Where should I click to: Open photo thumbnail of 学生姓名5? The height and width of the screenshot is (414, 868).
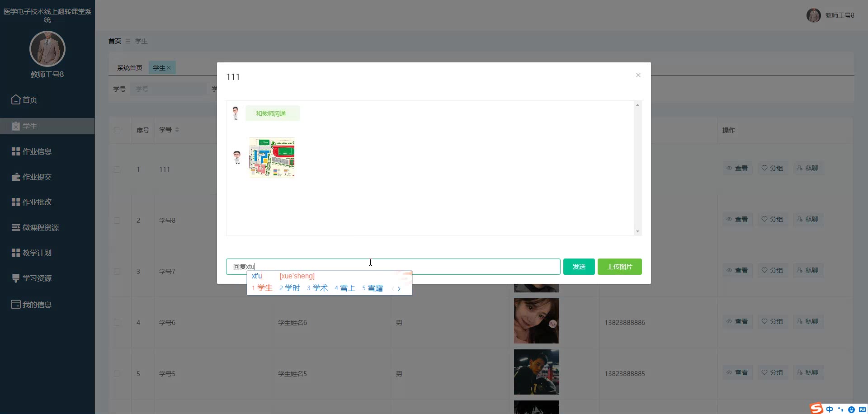[537, 372]
